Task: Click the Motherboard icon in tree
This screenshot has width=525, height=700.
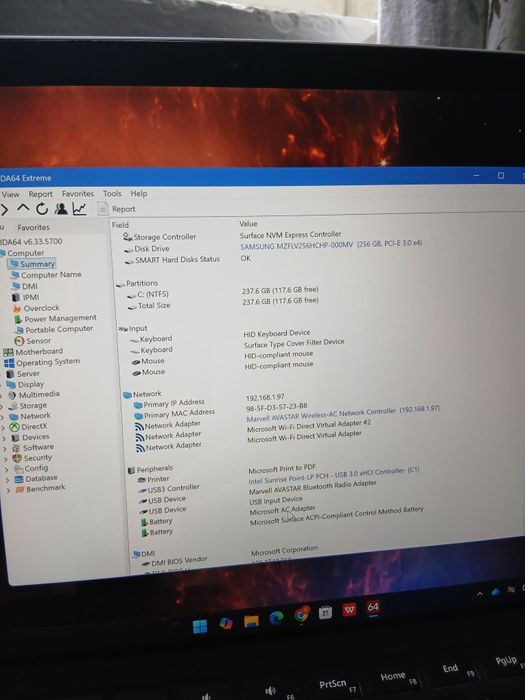Action: pyautogui.click(x=8, y=352)
